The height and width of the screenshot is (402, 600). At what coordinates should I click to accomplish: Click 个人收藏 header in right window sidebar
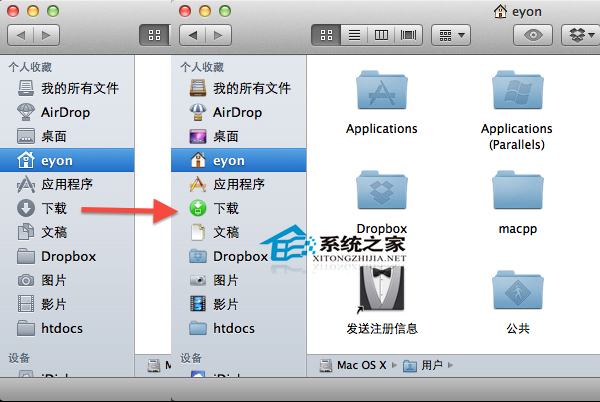pyautogui.click(x=202, y=67)
